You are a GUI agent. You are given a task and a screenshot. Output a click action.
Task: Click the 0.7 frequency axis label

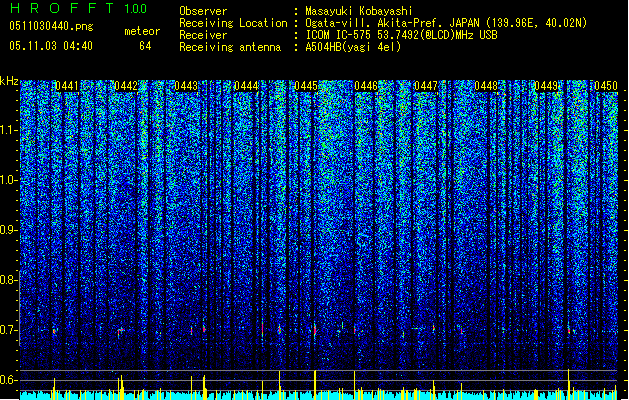(x=9, y=330)
